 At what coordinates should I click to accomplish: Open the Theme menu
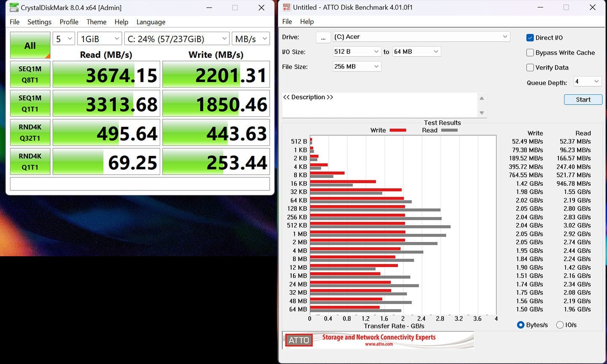click(x=96, y=22)
